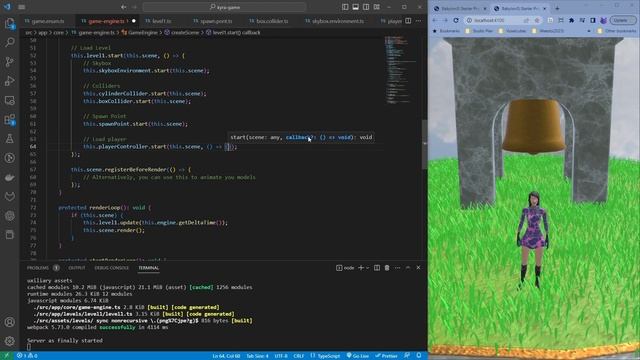Open the Studio Plan bookmarks folder

pos(480,31)
